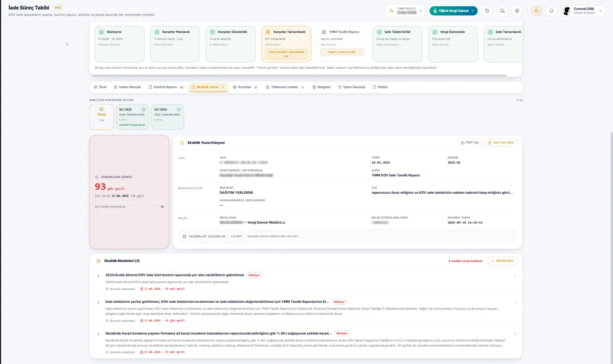This screenshot has width=613, height=364.
Task: Click Rapor yazıldı işaretle button
Action: [x=341, y=52]
